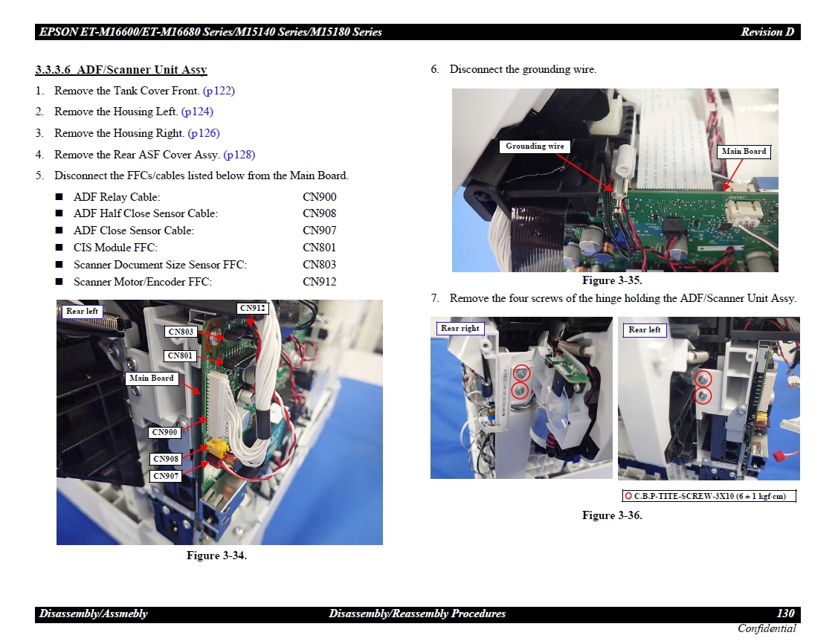Click page number 130 in the footer
The image size is (838, 644).
[785, 614]
